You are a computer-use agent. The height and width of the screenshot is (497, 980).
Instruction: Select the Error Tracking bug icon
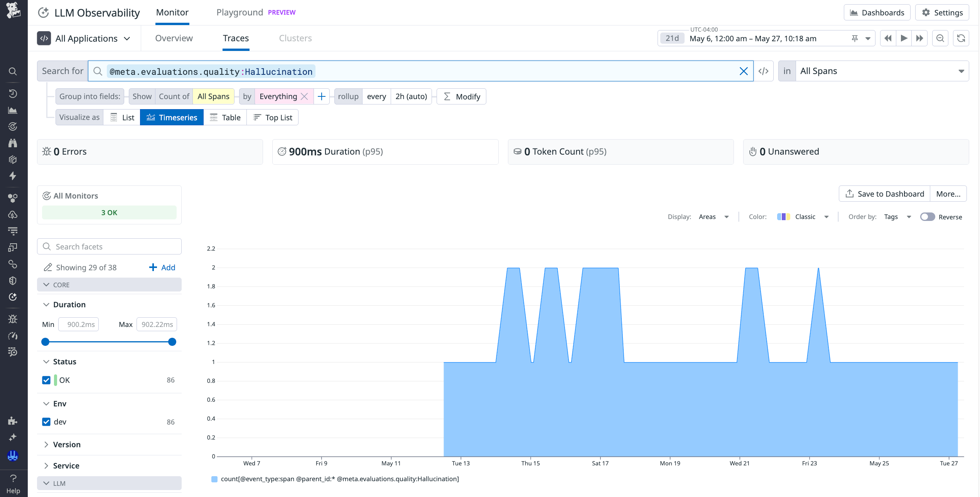[13, 319]
